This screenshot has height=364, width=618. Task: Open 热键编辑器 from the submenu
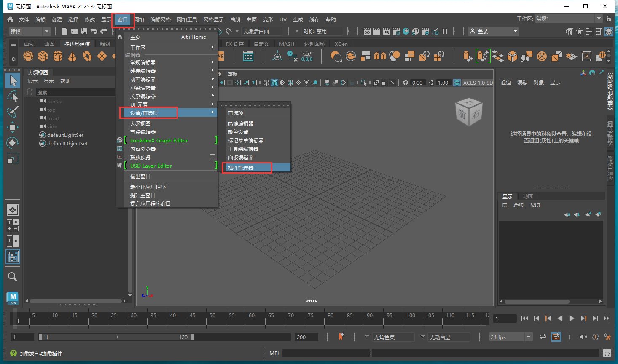click(241, 123)
